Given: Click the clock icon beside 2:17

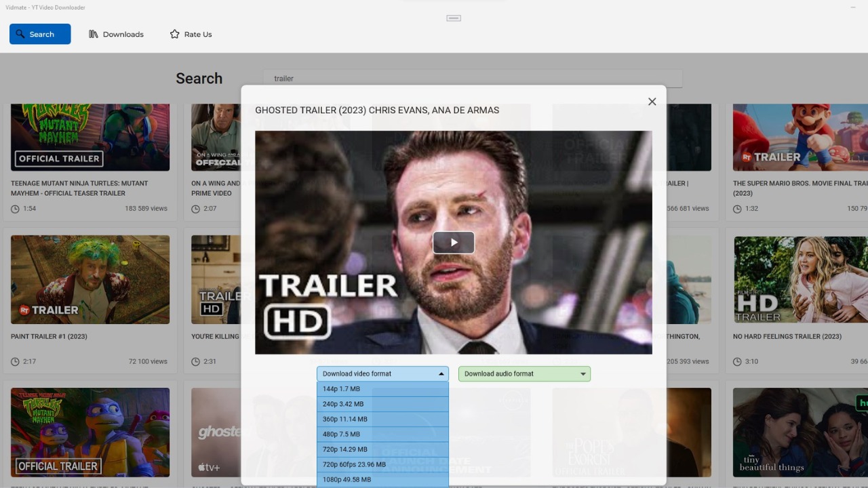Looking at the screenshot, I should click(15, 362).
